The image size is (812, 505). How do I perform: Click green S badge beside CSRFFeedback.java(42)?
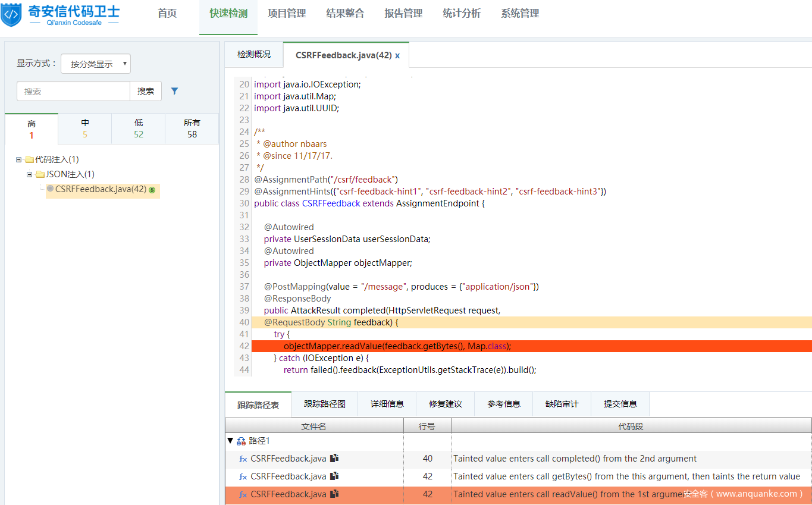pos(152,190)
